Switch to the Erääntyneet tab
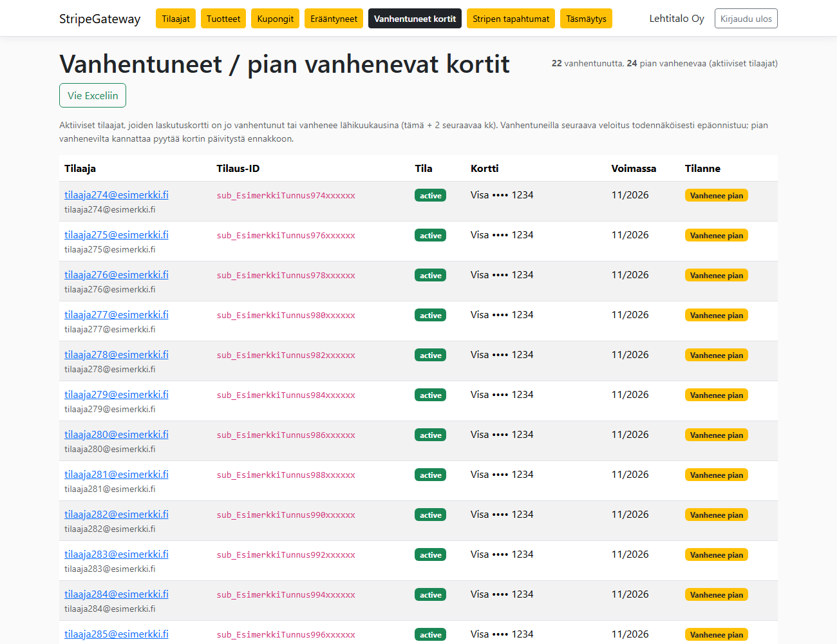Screen dimensions: 837x644 [334, 19]
